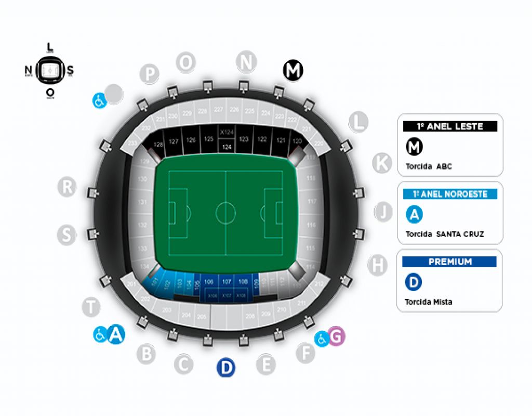This screenshot has width=532, height=416.
Task: Open the 1º Anel Leste legend header
Action: click(x=450, y=126)
